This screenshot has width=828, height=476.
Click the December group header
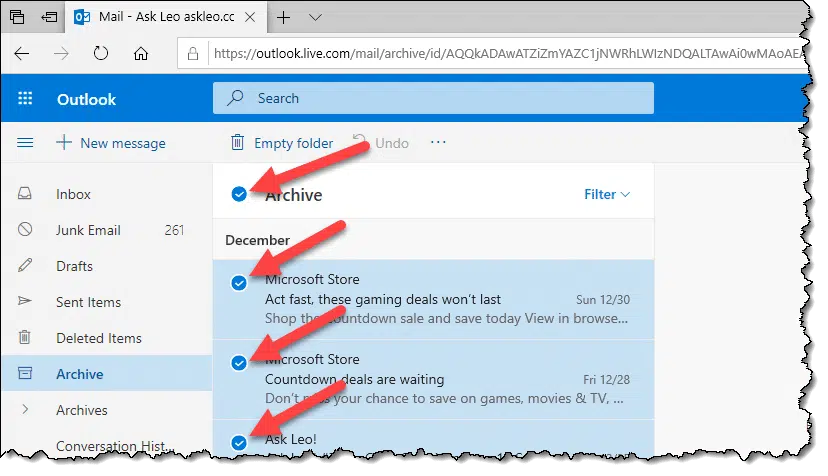click(257, 240)
